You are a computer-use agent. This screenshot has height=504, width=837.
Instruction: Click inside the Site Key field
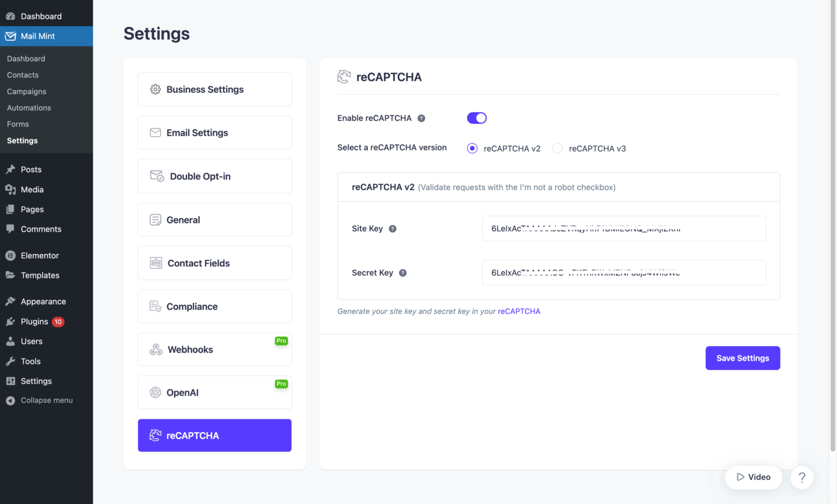pos(623,228)
